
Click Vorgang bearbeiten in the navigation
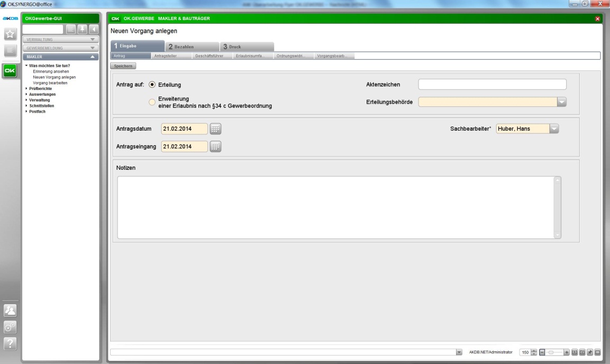click(50, 83)
